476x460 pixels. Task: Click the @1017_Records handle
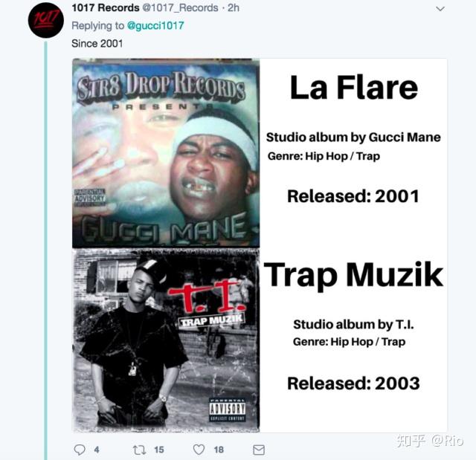tap(180, 8)
